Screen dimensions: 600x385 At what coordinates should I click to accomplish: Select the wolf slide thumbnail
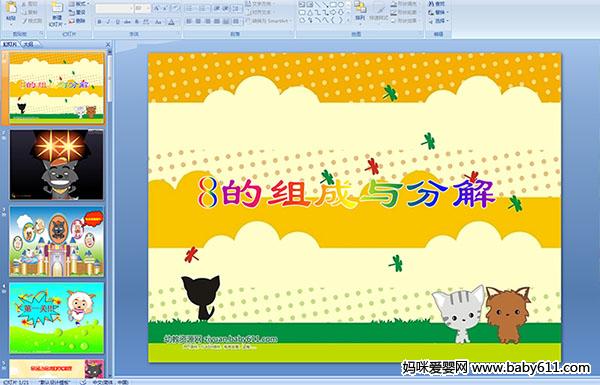pos(57,165)
